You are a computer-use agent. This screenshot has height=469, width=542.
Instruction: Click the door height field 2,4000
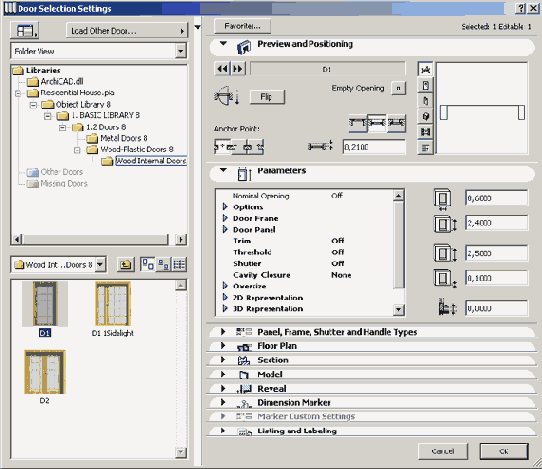pos(496,223)
